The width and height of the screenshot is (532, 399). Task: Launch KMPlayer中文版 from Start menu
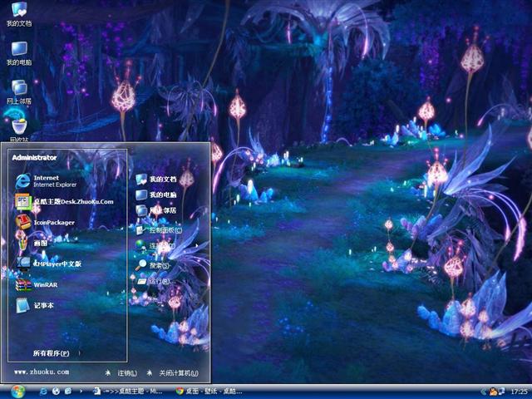point(48,264)
